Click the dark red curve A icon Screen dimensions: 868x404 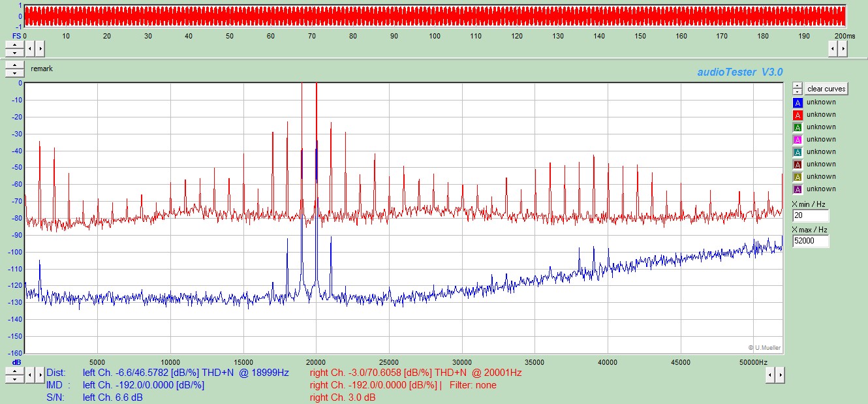point(798,164)
